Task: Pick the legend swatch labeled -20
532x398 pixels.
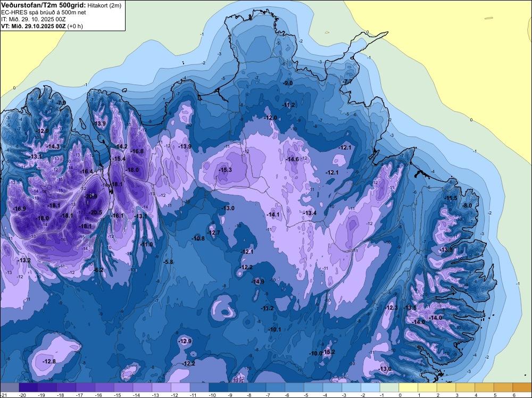Action: tap(29, 387)
